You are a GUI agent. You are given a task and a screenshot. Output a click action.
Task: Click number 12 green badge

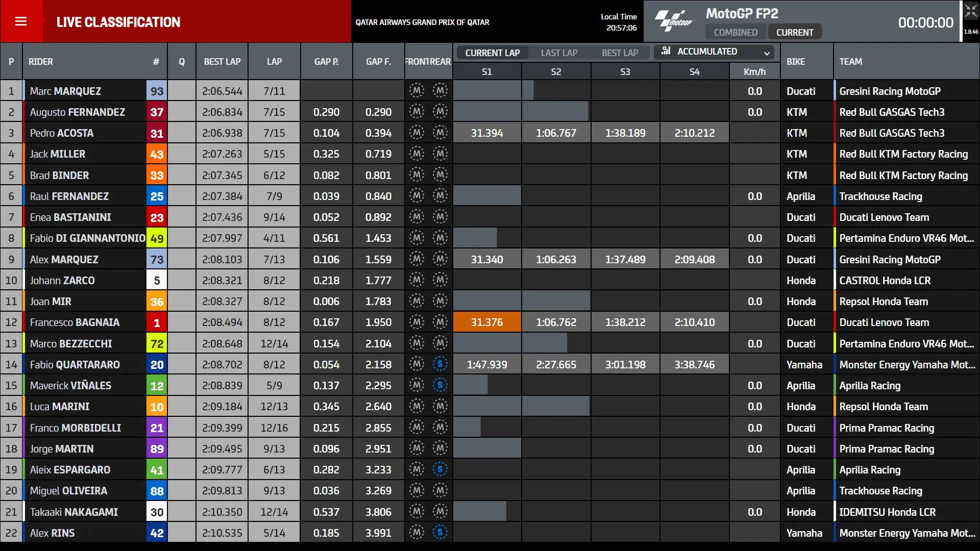point(157,385)
